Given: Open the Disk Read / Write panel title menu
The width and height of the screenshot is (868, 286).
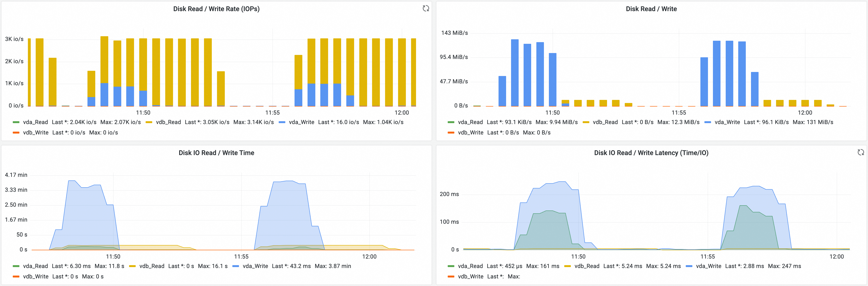Looking at the screenshot, I should 651,9.
